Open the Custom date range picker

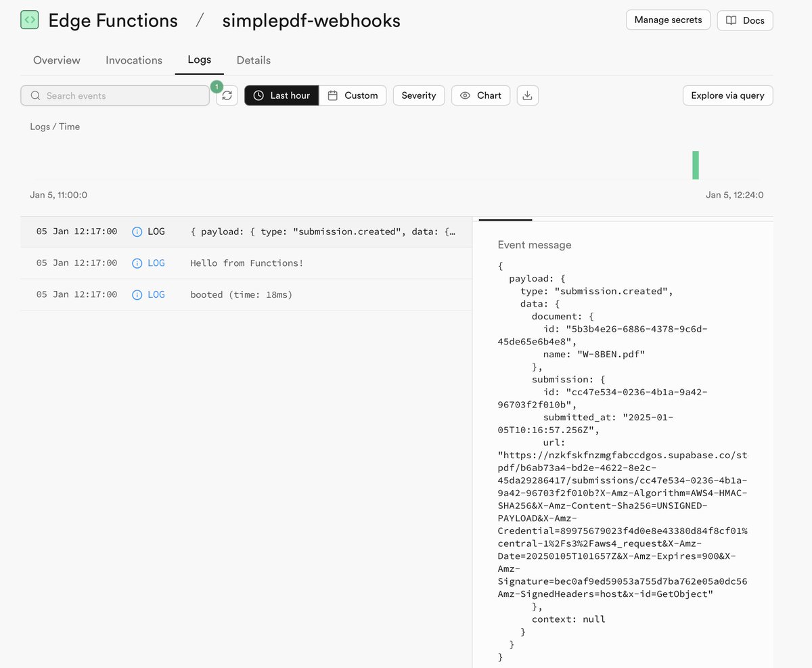pyautogui.click(x=353, y=95)
